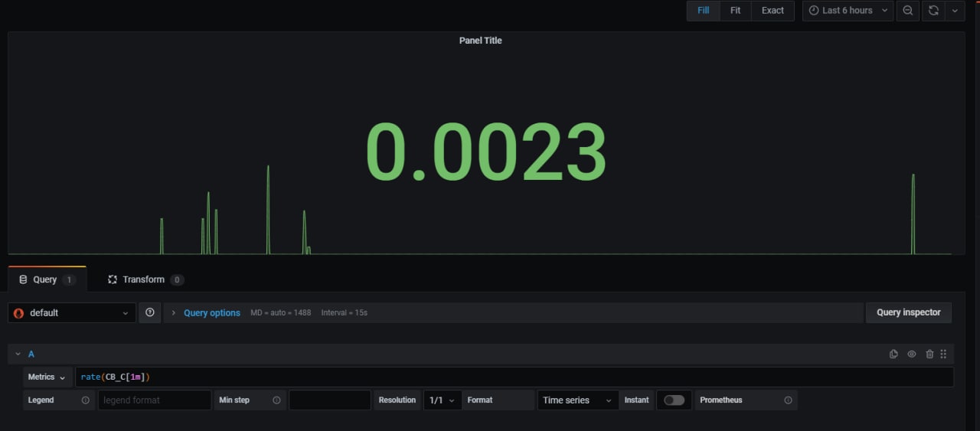Click the 0.0023 stat value
The height and width of the screenshot is (431, 980).
pyautogui.click(x=486, y=152)
